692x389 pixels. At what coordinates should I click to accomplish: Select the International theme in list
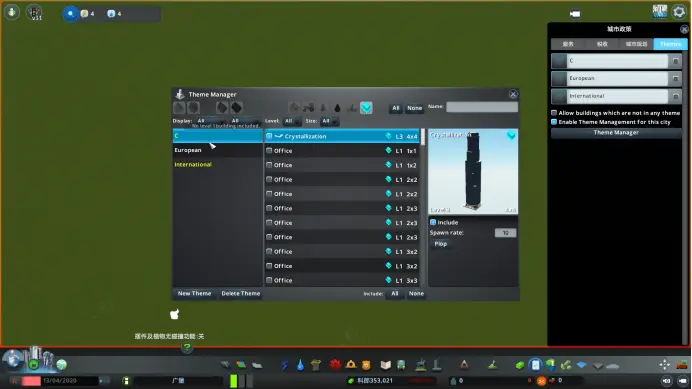(218, 164)
